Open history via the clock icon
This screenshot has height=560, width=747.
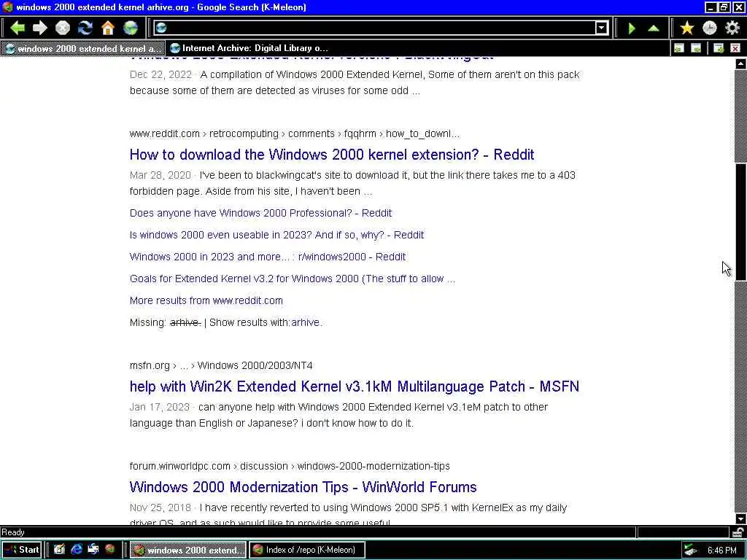click(709, 28)
